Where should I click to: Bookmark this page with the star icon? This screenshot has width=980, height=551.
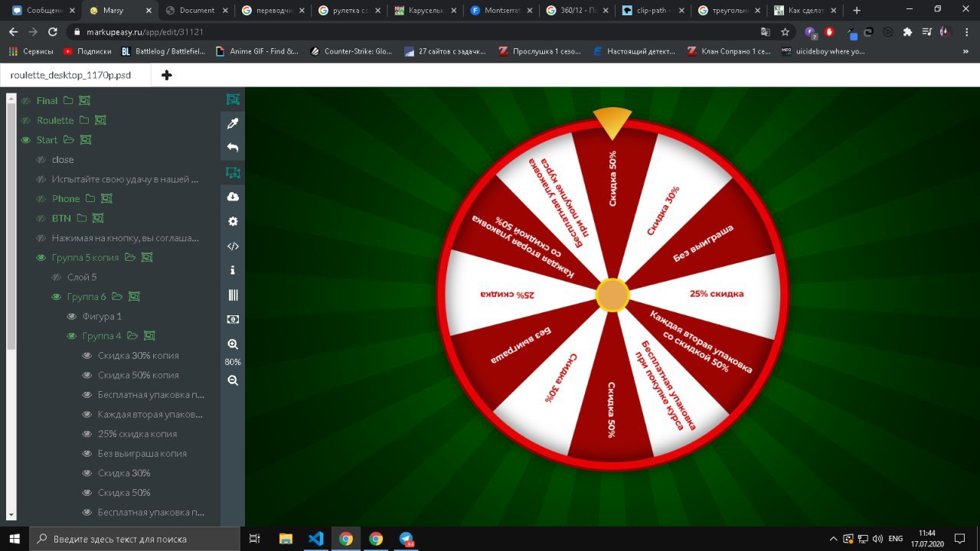pyautogui.click(x=785, y=32)
